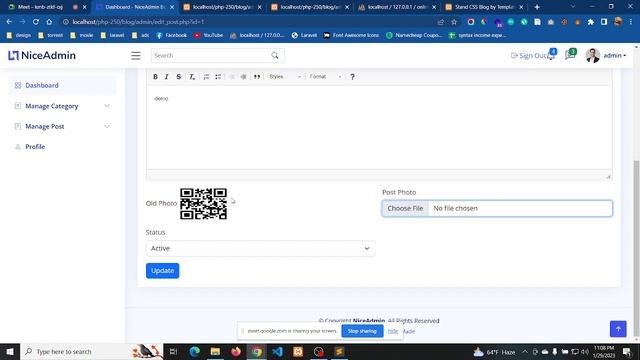Open the editor help question mark
Viewport: 640px width, 360px height.
click(x=352, y=77)
